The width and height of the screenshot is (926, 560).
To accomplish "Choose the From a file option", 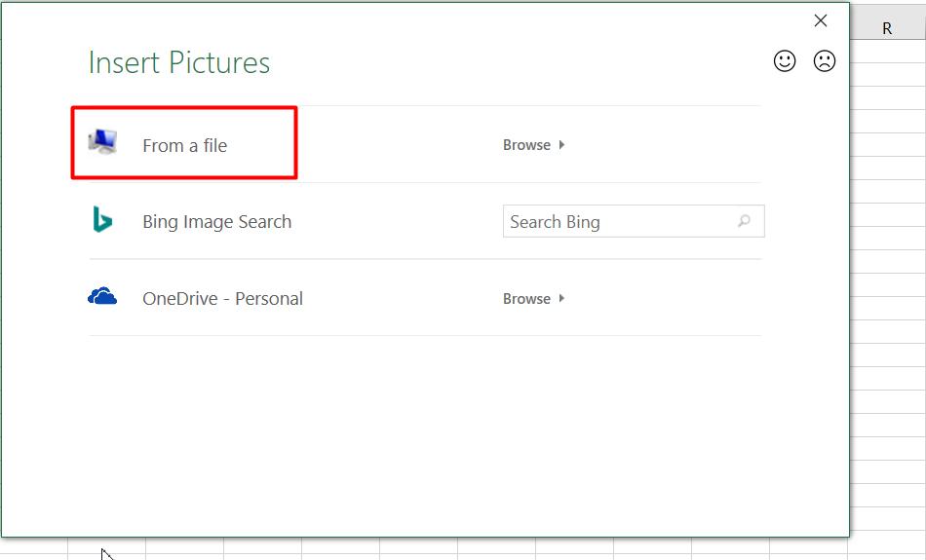I will pyautogui.click(x=185, y=146).
